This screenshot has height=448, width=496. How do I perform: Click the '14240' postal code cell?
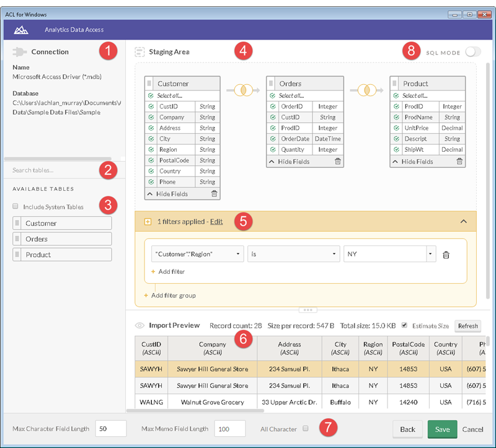pos(408,402)
